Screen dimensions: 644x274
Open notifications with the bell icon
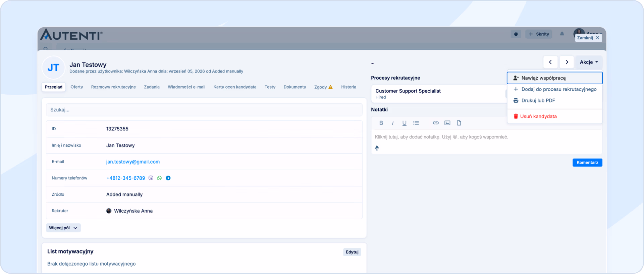point(562,34)
